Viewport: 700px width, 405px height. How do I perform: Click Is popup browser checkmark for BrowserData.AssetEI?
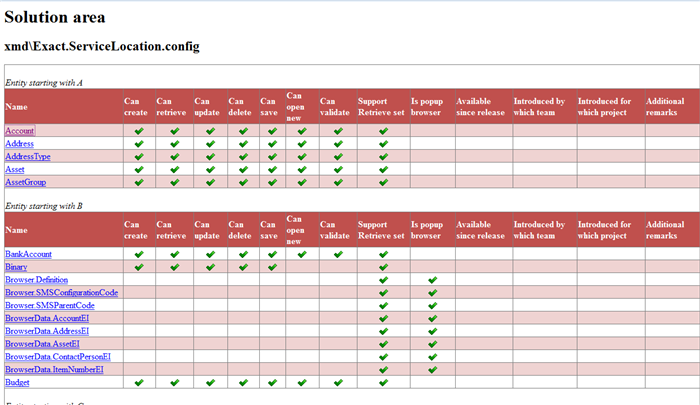[x=432, y=344]
